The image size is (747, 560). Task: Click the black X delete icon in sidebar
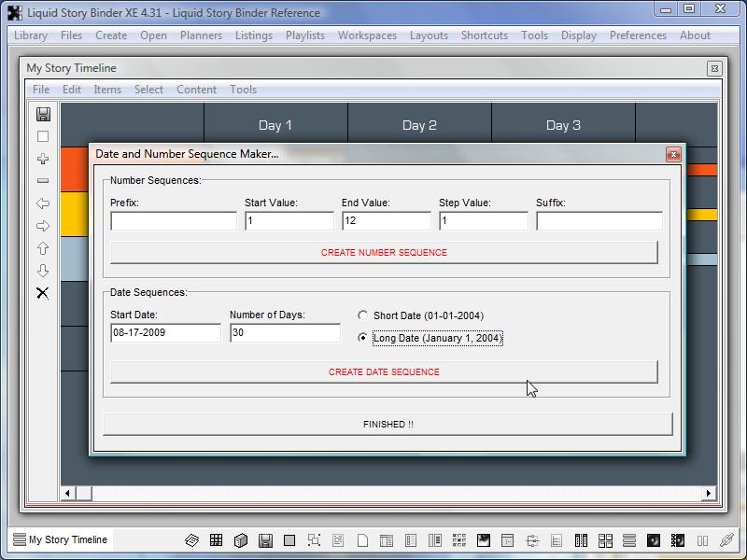(43, 293)
